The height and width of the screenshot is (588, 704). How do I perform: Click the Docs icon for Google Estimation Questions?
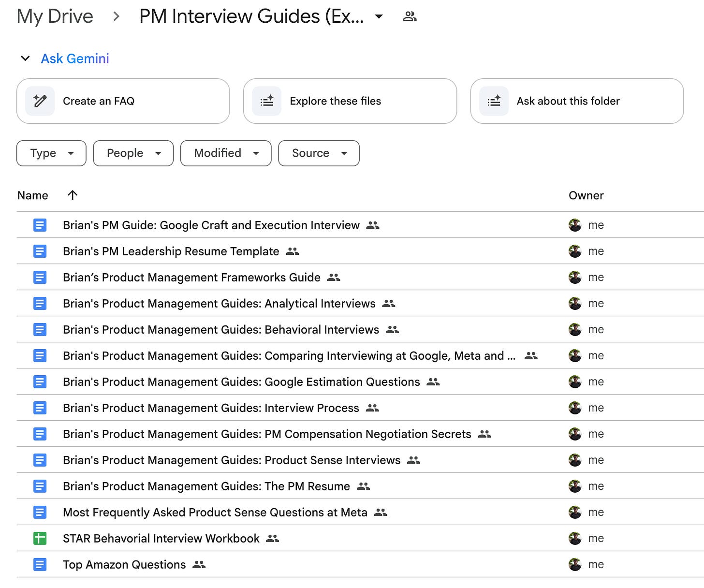point(40,382)
